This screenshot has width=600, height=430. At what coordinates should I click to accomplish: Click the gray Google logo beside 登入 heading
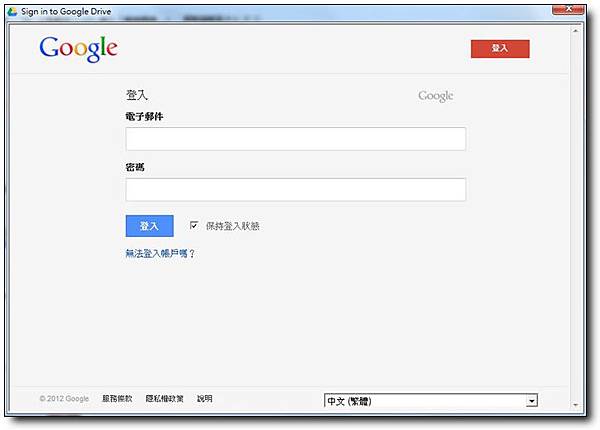pos(435,96)
